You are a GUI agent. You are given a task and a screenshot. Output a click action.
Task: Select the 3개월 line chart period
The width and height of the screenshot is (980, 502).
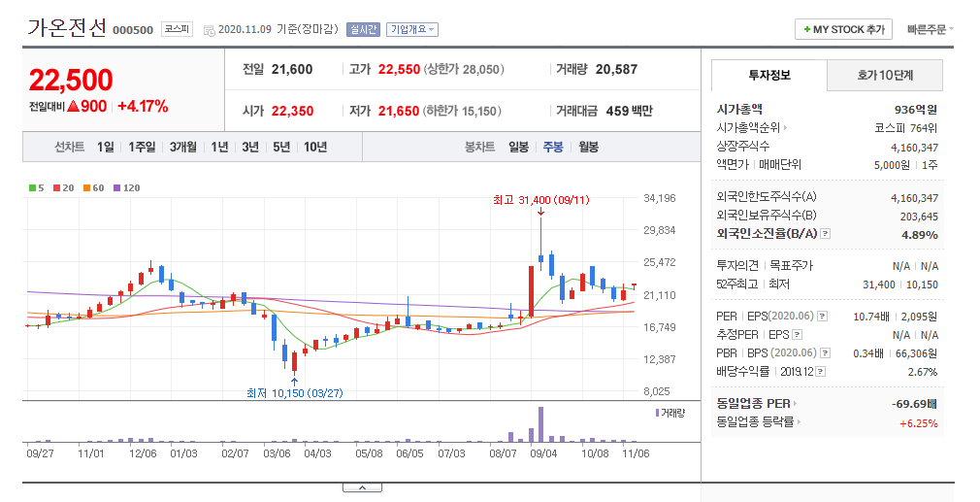[183, 147]
